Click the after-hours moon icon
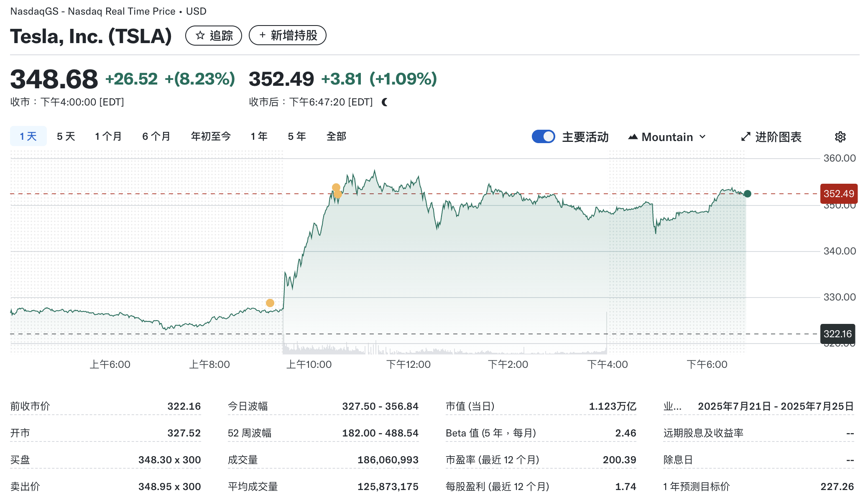This screenshot has height=503, width=868. pyautogui.click(x=385, y=102)
